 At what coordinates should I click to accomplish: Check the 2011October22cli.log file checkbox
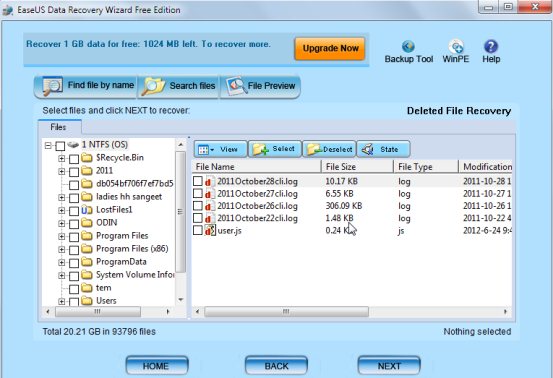click(198, 218)
